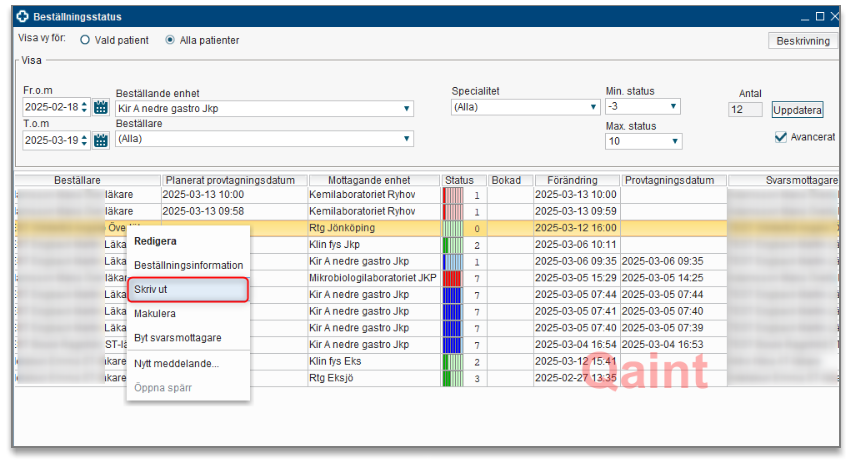This screenshot has height=466, width=854.
Task: Open the Specialitet dropdown
Action: [x=593, y=107]
